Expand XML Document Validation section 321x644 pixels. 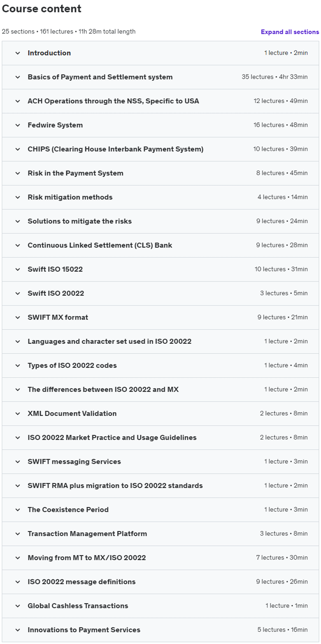click(x=160, y=413)
